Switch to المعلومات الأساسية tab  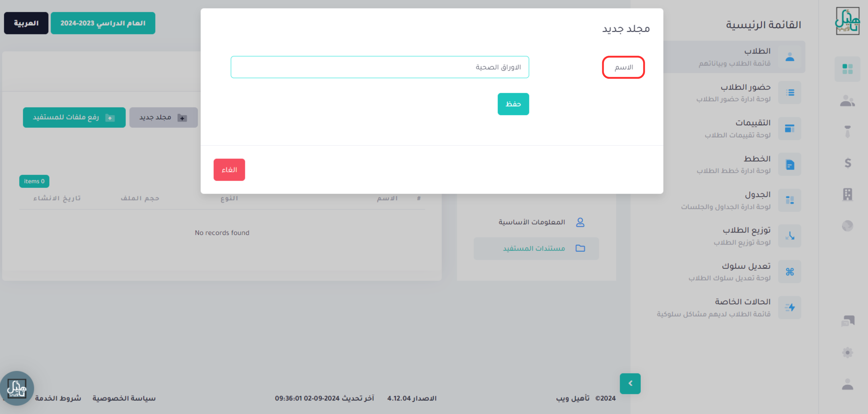(536, 222)
